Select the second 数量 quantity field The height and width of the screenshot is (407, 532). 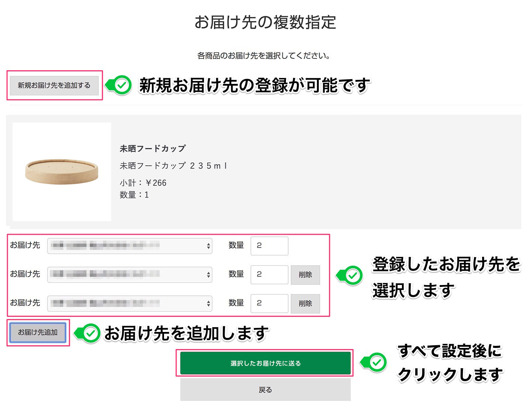coord(269,275)
